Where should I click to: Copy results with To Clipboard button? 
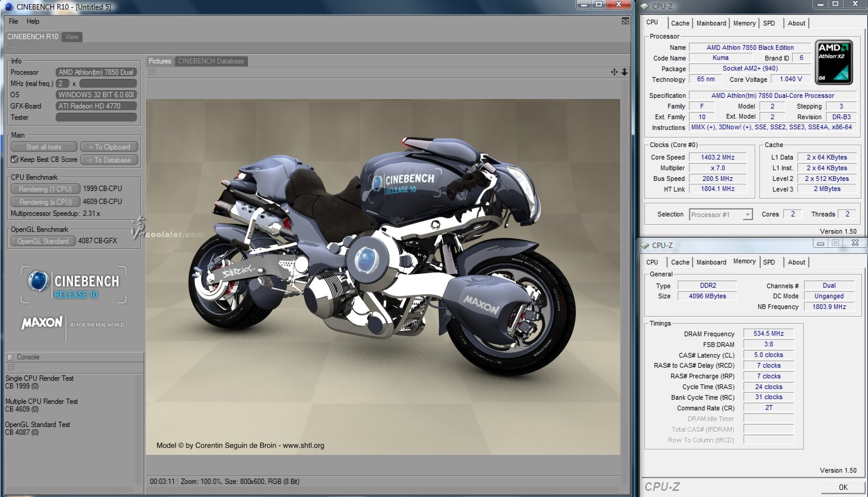pyautogui.click(x=109, y=147)
